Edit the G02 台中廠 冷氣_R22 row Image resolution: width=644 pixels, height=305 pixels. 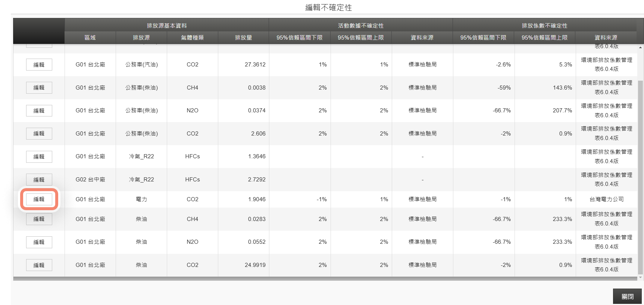click(39, 180)
